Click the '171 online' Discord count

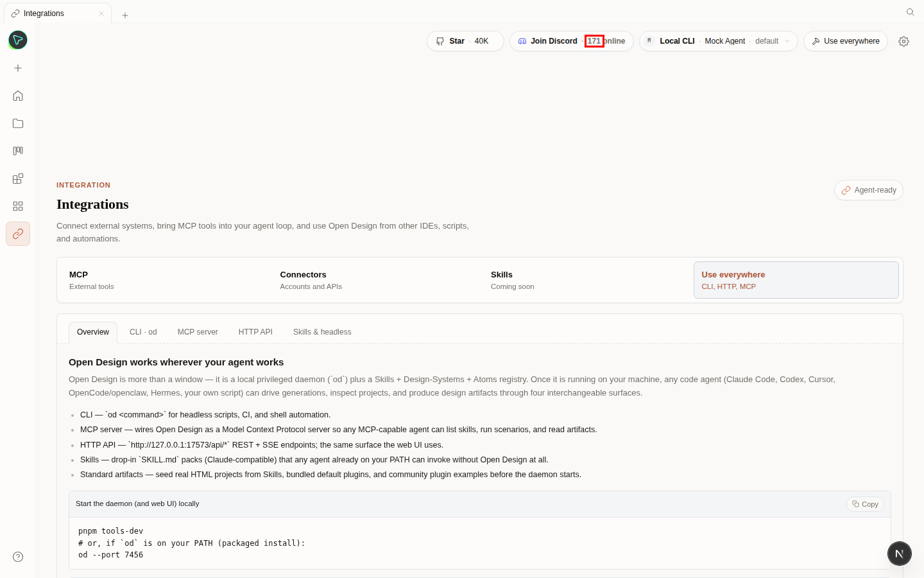pos(606,41)
